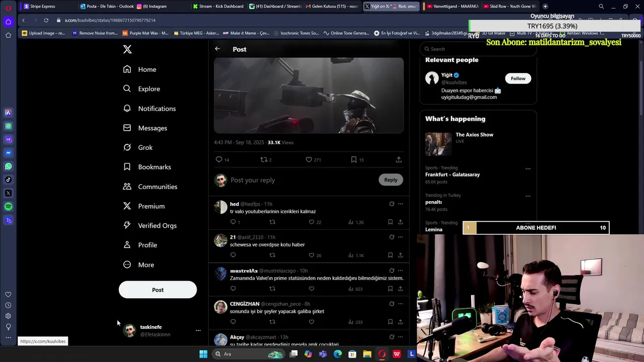644x362 pixels.
Task: Click the X Search box
Action: (x=478, y=49)
